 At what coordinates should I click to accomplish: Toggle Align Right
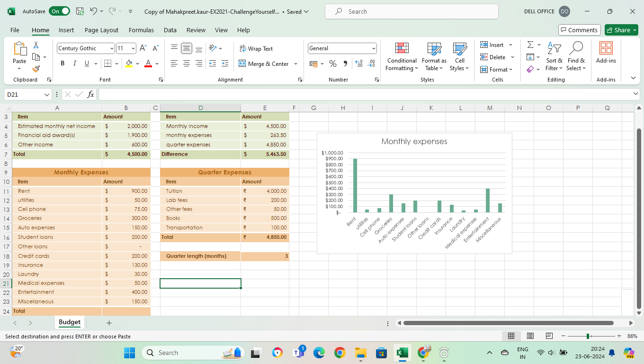click(199, 64)
